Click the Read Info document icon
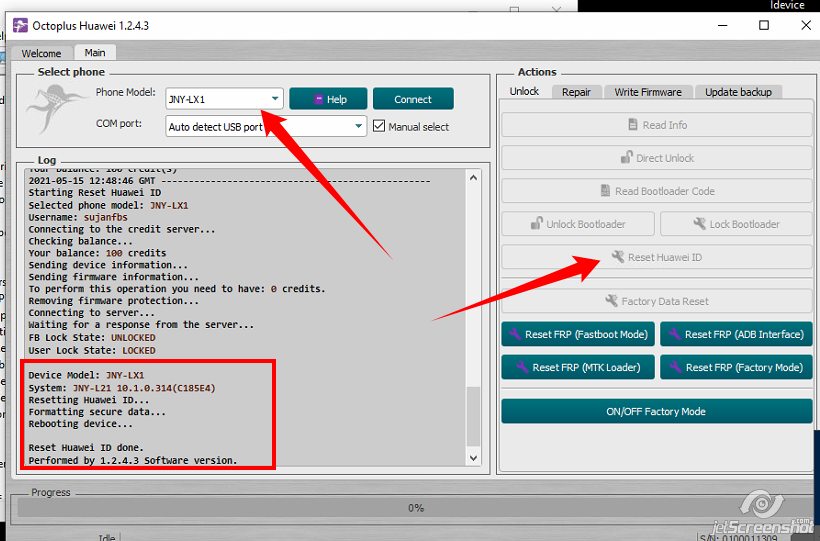Screen dimensions: 820x541 (633, 125)
